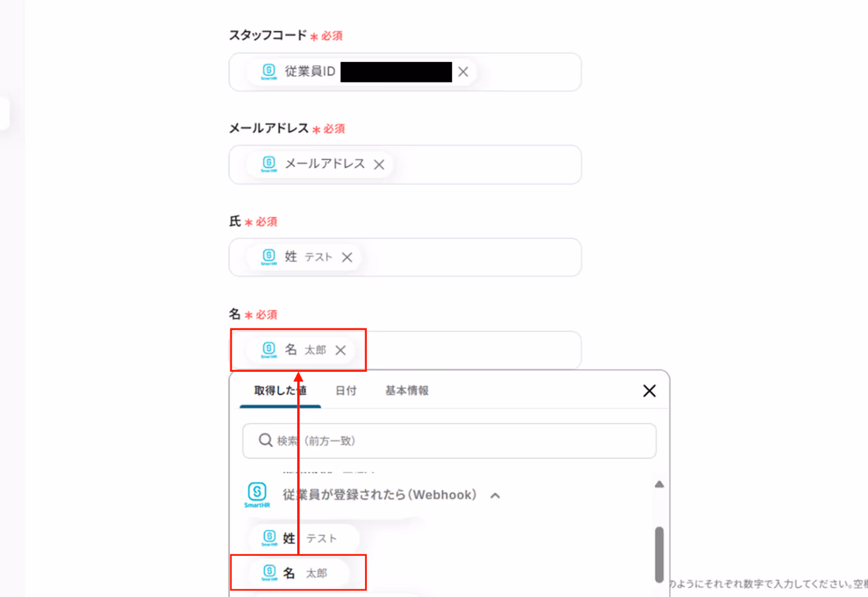The height and width of the screenshot is (597, 868).
Task: Click the メールアドレス field label
Action: pos(269,129)
